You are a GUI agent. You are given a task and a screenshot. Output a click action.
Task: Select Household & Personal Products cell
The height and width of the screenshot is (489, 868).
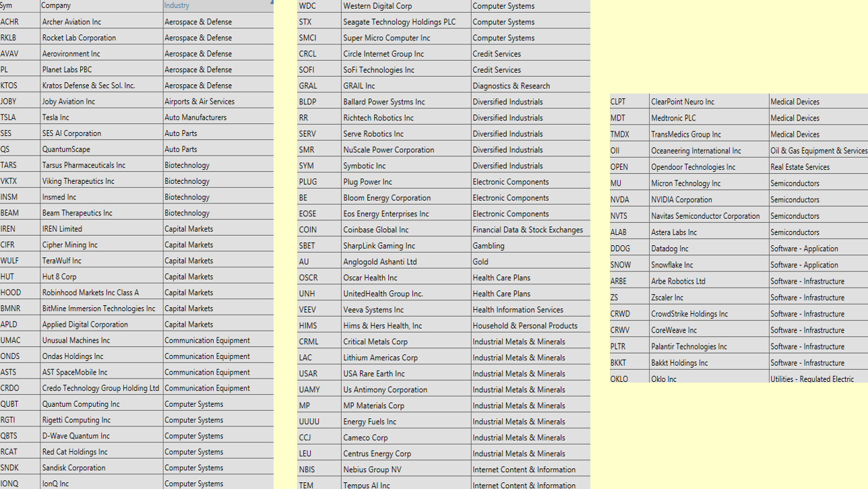530,325
